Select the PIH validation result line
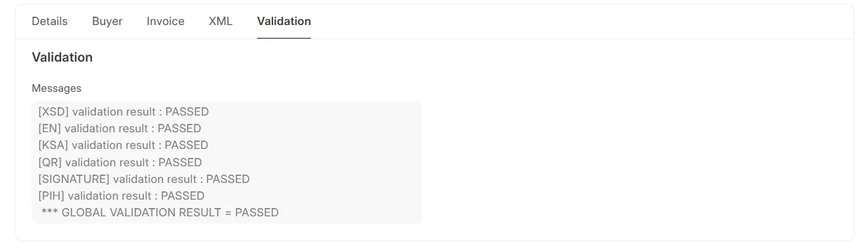The height and width of the screenshot is (251, 868). pyautogui.click(x=121, y=196)
